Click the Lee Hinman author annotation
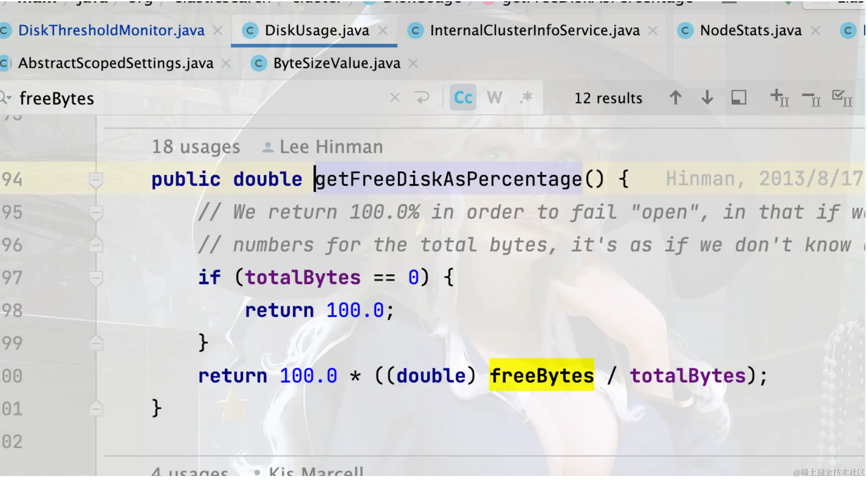Image resolution: width=868 pixels, height=480 pixels. (323, 147)
